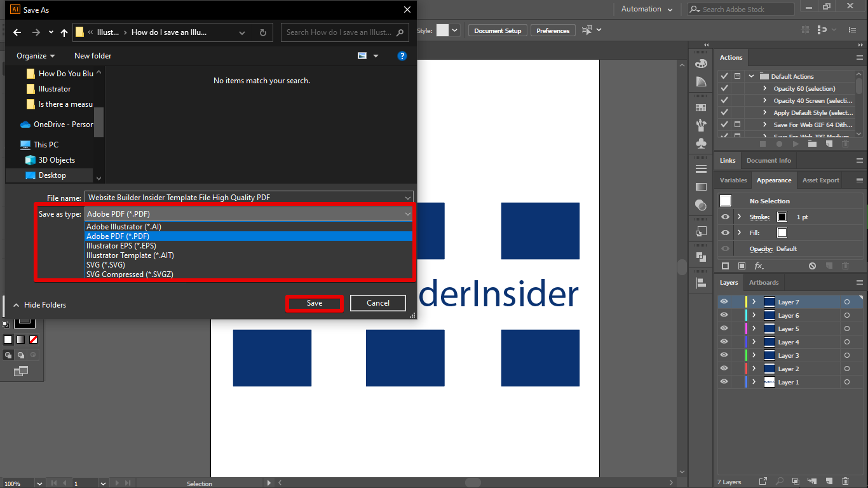Hide Layer 7 with eye icon
Image resolution: width=868 pixels, height=488 pixels.
coord(724,302)
